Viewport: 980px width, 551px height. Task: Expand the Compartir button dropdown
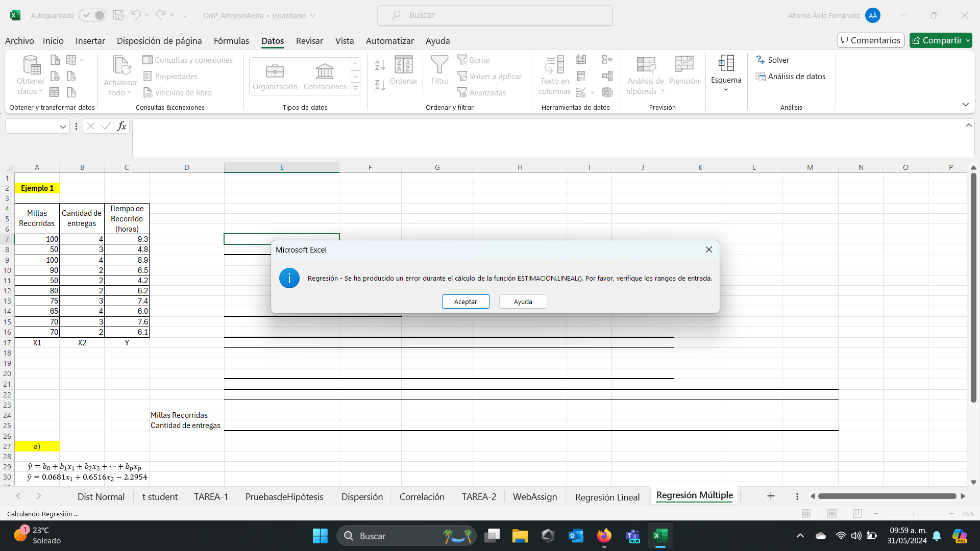[x=968, y=40]
